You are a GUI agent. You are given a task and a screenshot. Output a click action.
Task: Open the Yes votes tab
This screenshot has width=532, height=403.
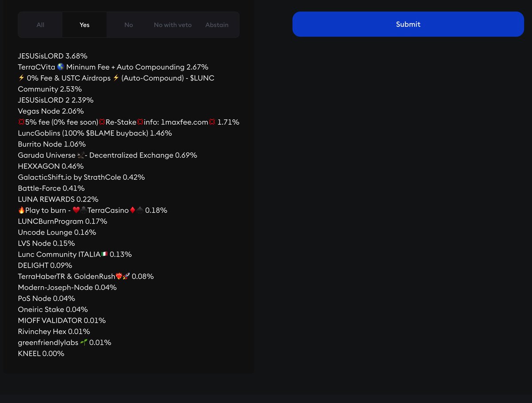pos(84,25)
